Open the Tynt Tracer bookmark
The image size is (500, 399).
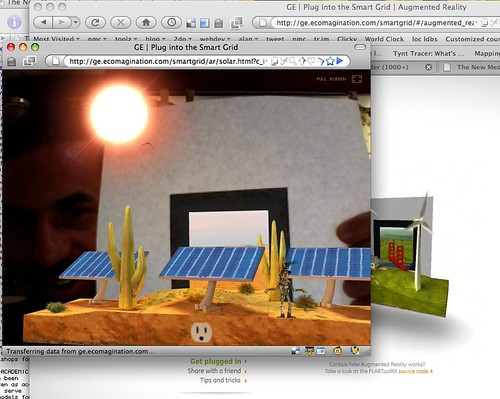(428, 53)
